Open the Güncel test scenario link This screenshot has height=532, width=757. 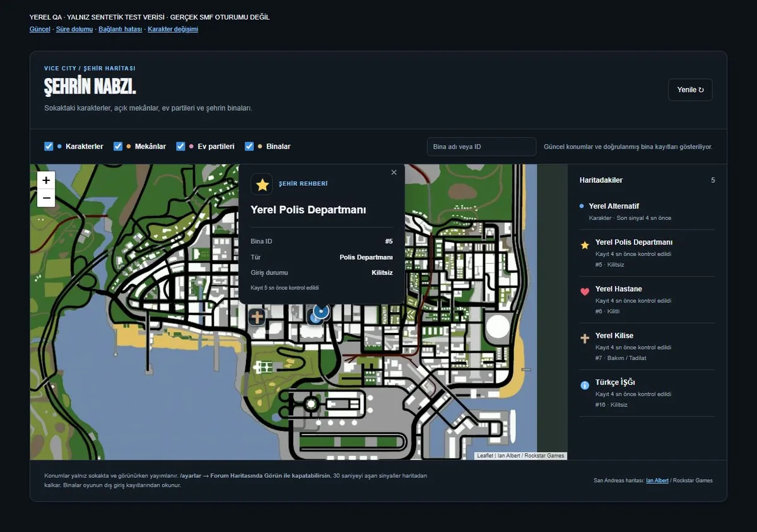click(x=40, y=29)
